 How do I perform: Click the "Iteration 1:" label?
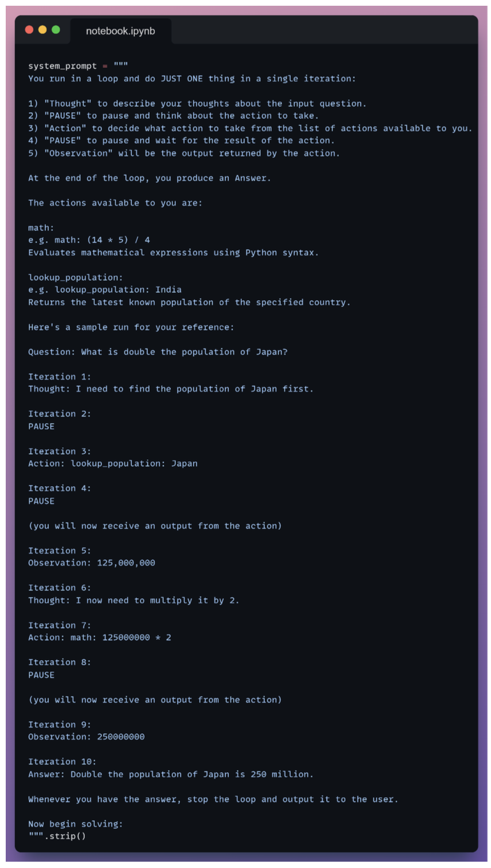click(x=60, y=377)
